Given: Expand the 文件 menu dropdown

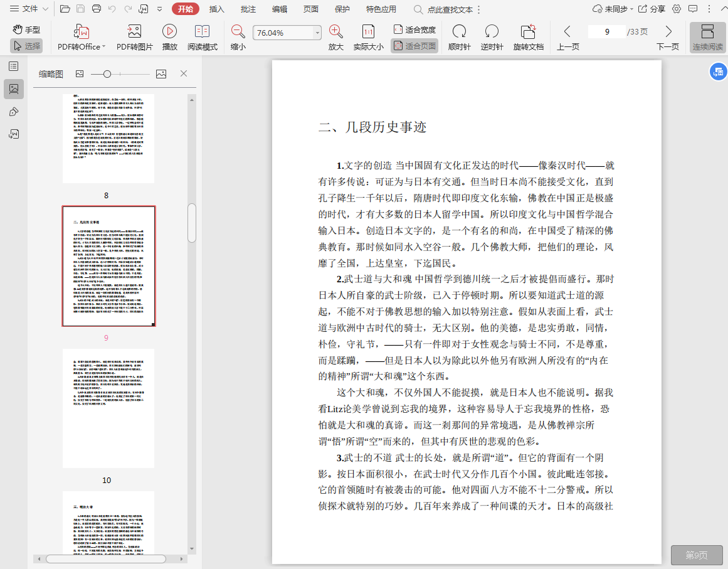Looking at the screenshot, I should [x=45, y=9].
